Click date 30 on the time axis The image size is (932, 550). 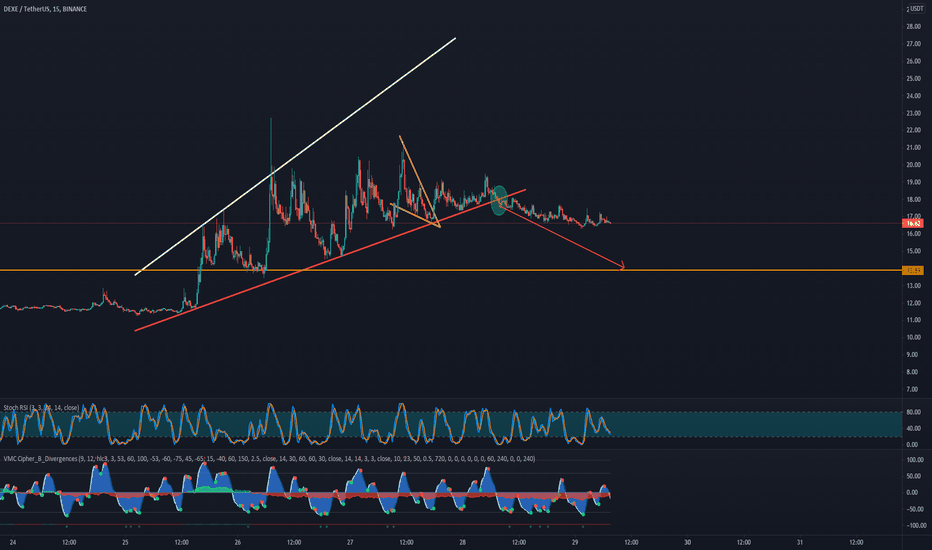coord(688,542)
